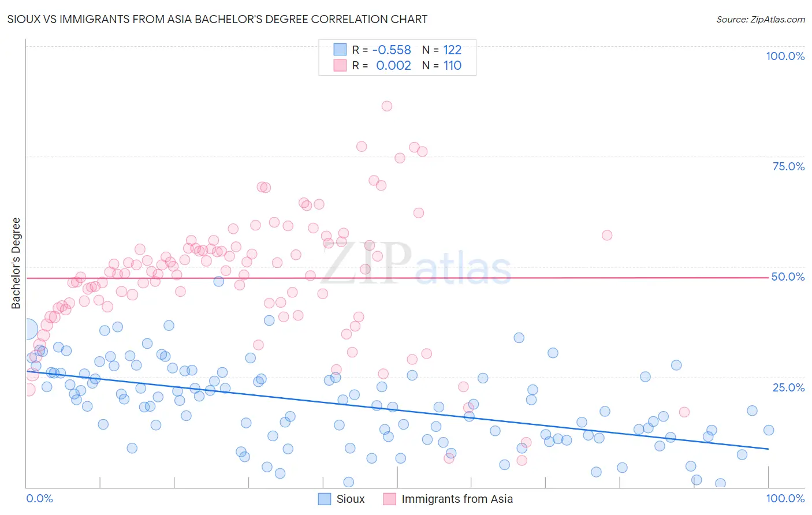Select the Immigrants from Asia legend label

[x=457, y=499]
